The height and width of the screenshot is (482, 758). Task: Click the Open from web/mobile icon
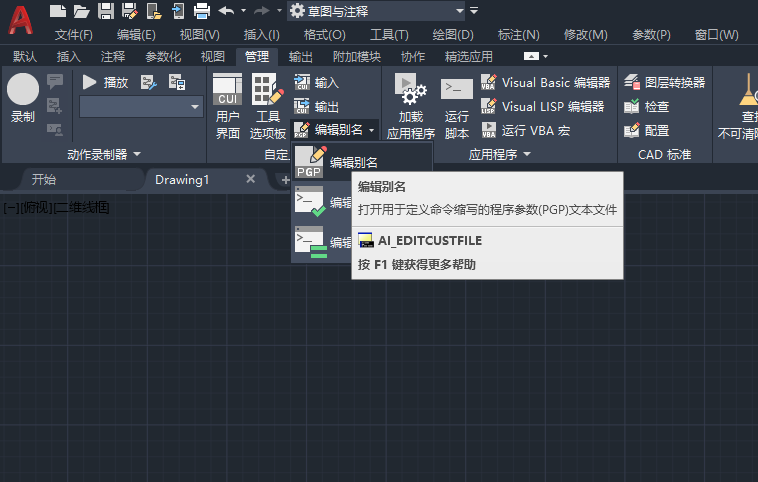click(x=154, y=11)
